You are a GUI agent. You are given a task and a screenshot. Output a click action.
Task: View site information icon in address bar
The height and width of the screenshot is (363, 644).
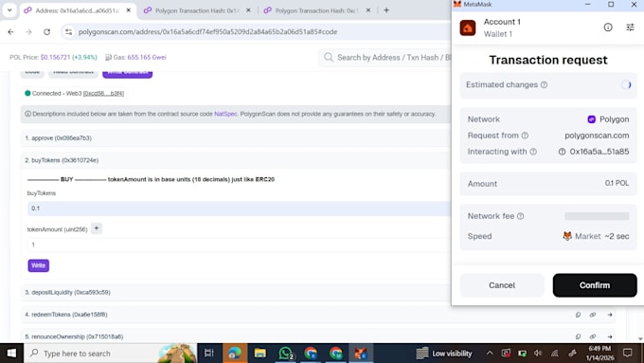pos(68,31)
